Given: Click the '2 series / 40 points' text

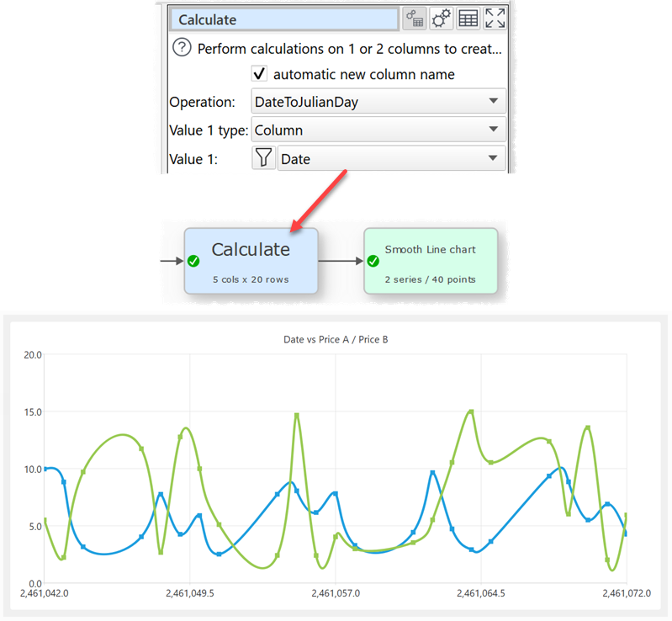Looking at the screenshot, I should (x=431, y=279).
